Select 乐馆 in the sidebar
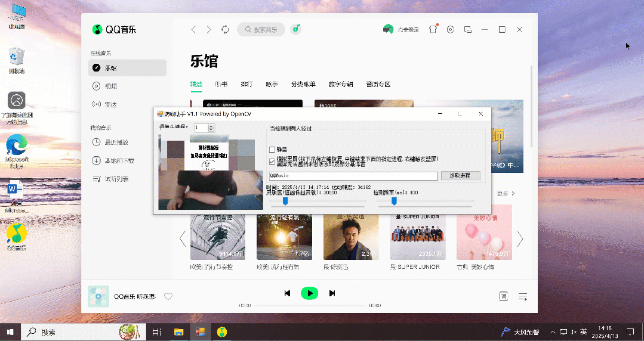 (x=127, y=68)
